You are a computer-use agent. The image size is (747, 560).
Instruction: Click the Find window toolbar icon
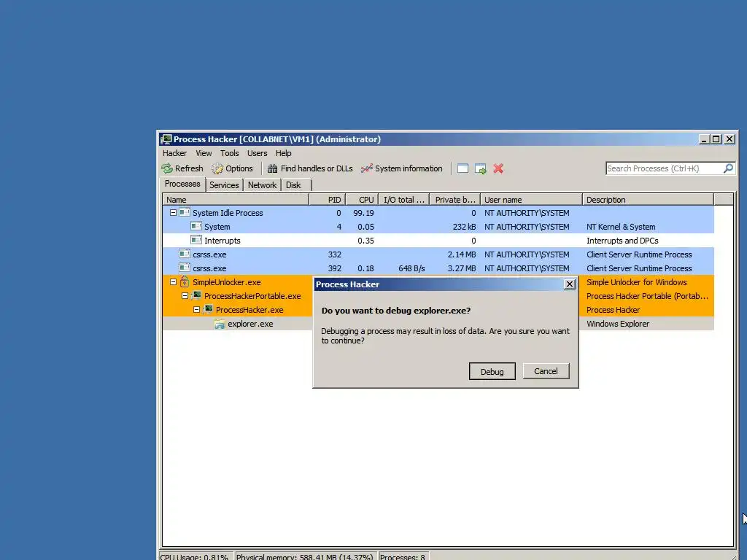tap(462, 168)
